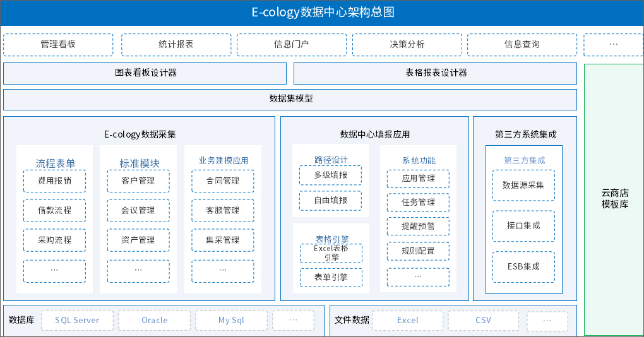Click the 多级填报 item
Screen dimensions: 644x337
coord(331,175)
